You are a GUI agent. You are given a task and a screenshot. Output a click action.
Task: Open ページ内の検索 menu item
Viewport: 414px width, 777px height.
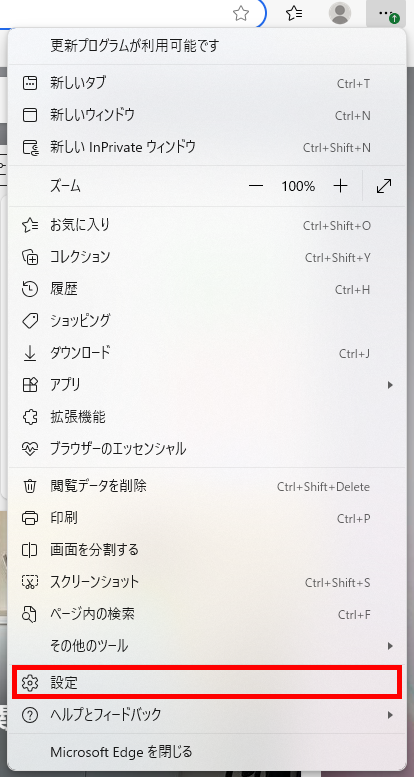click(x=207, y=614)
